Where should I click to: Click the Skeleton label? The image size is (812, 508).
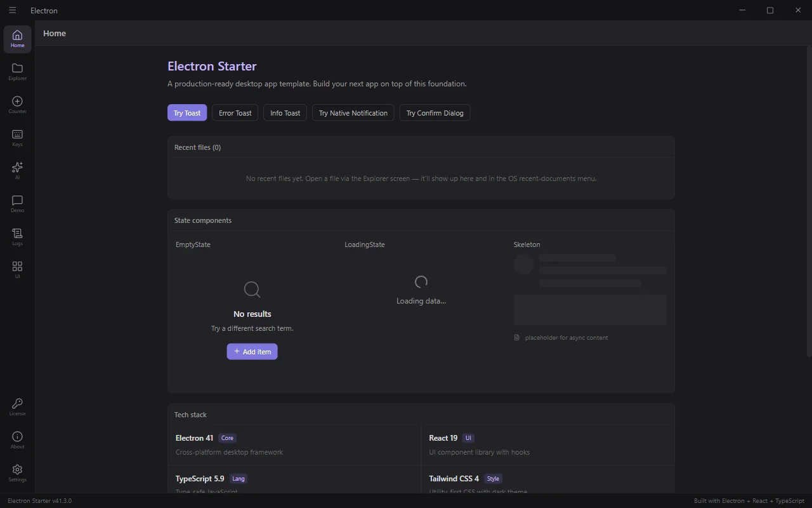tap(527, 244)
